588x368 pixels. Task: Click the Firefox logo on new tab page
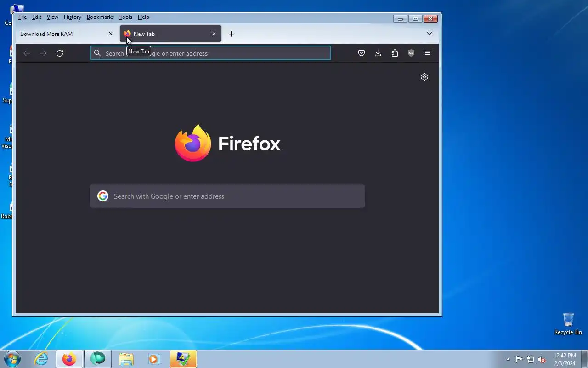tap(227, 143)
